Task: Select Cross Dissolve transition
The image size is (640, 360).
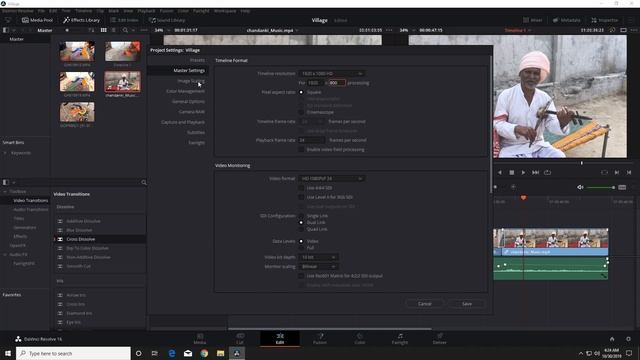Action: point(100,239)
